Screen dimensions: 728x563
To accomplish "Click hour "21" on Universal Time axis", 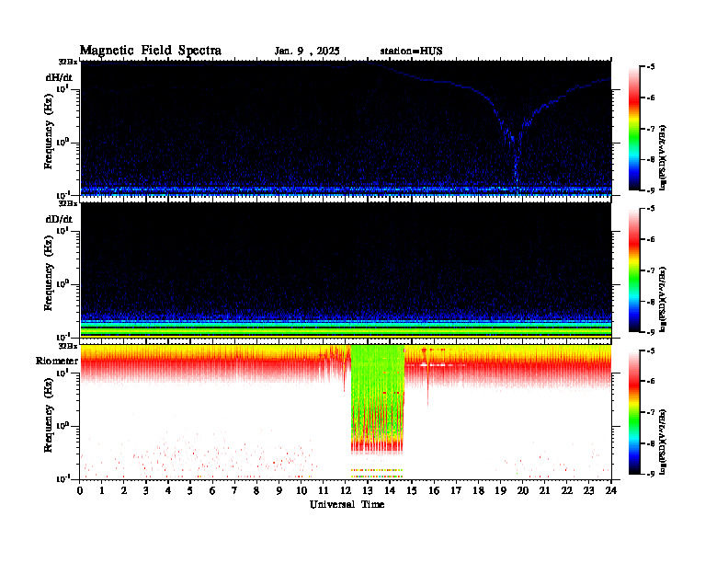I will point(544,490).
